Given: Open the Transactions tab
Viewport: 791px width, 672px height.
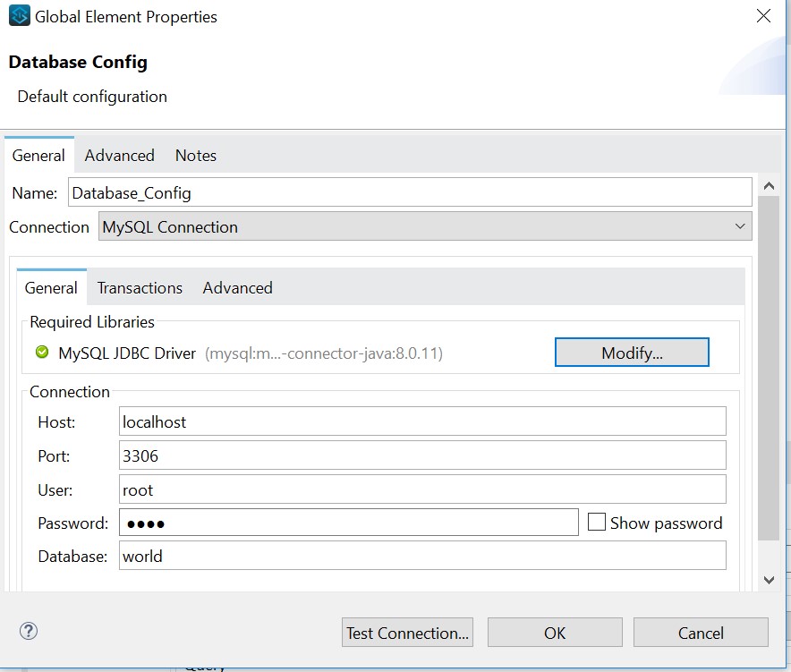Looking at the screenshot, I should [140, 287].
